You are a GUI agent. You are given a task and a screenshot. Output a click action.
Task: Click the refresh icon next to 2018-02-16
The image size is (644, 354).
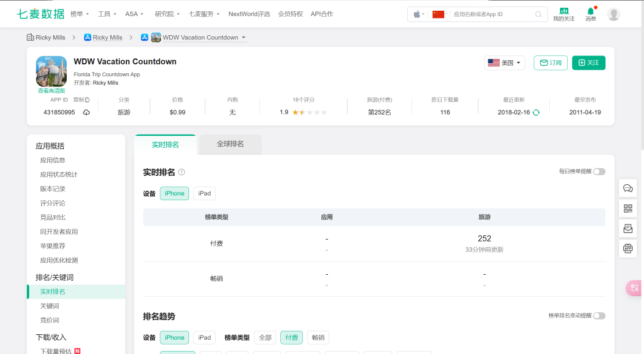pyautogui.click(x=536, y=113)
